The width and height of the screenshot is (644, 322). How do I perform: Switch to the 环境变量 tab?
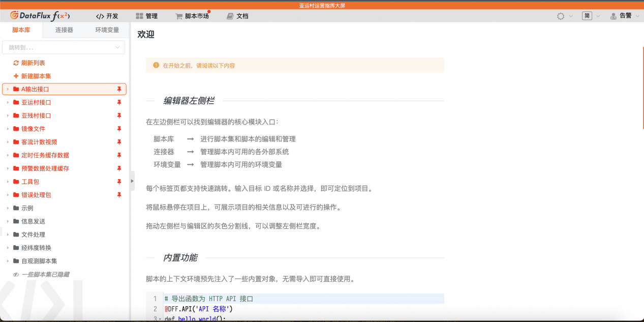[107, 30]
